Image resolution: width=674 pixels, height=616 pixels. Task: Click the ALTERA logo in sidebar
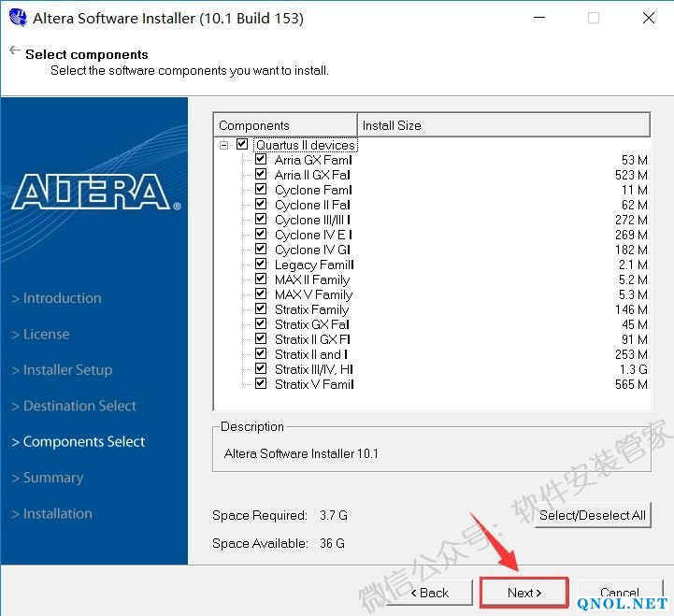coord(95,192)
